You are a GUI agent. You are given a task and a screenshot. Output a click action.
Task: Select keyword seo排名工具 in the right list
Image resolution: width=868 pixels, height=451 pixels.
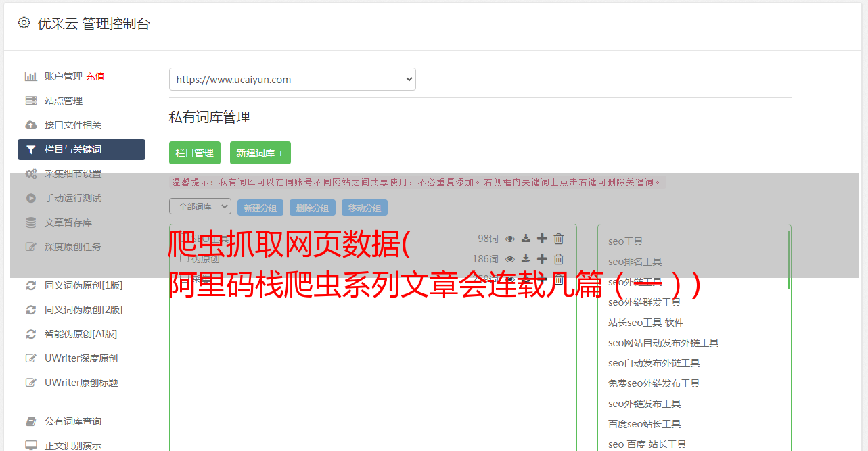click(x=635, y=262)
